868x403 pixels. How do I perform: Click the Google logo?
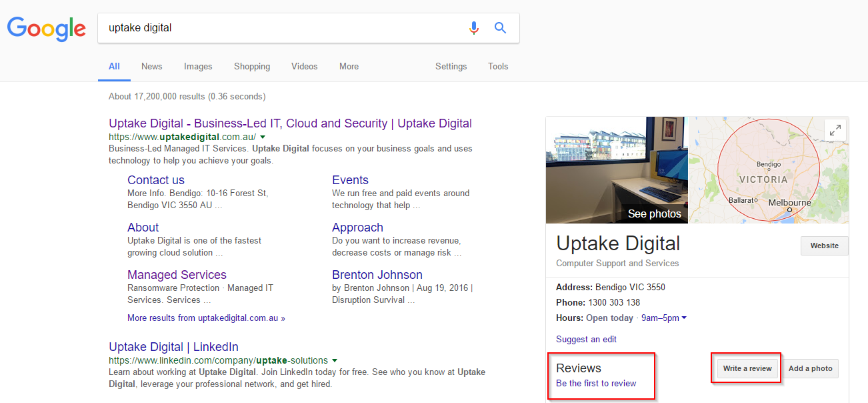pyautogui.click(x=46, y=28)
